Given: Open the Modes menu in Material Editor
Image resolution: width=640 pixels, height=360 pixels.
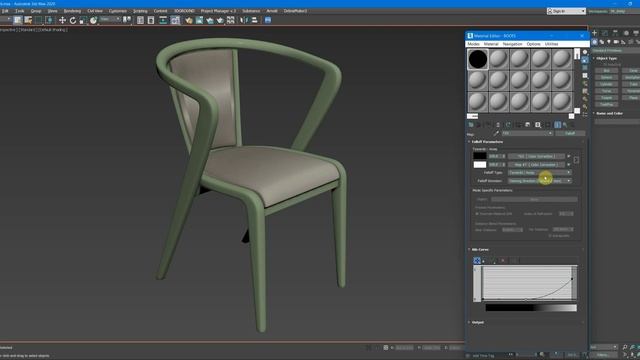Looking at the screenshot, I should coord(473,44).
